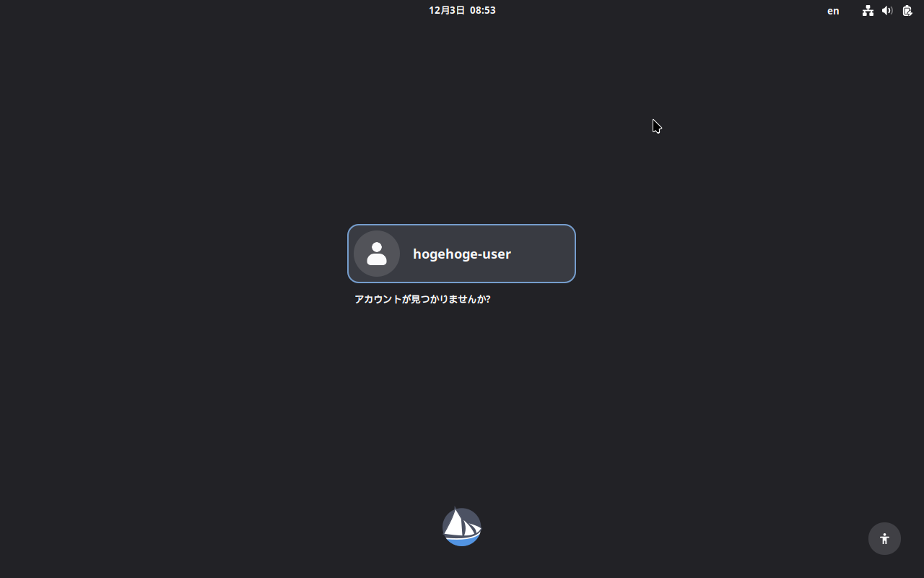The width and height of the screenshot is (924, 578).
Task: Open the clock showing 12月3日 08:53
Action: pyautogui.click(x=462, y=10)
